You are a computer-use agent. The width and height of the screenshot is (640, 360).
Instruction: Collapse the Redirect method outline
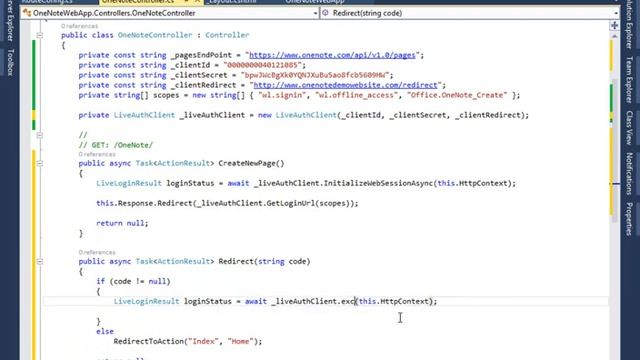(40, 261)
